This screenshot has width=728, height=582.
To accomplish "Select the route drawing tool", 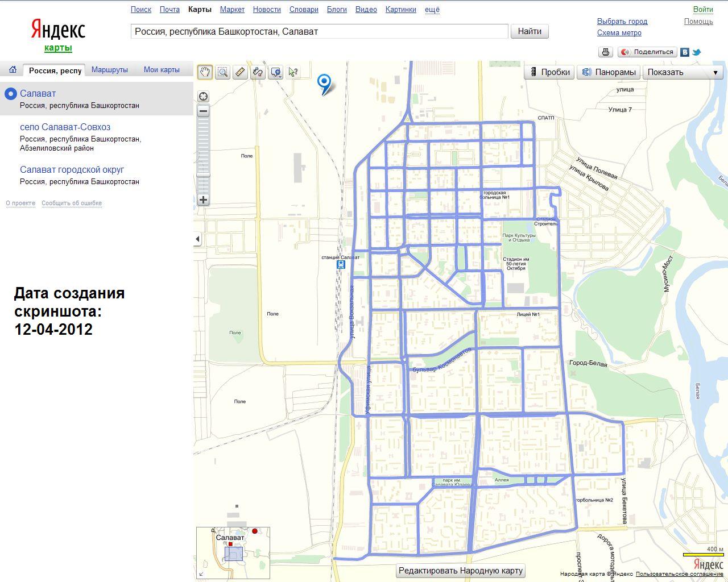I will point(258,72).
